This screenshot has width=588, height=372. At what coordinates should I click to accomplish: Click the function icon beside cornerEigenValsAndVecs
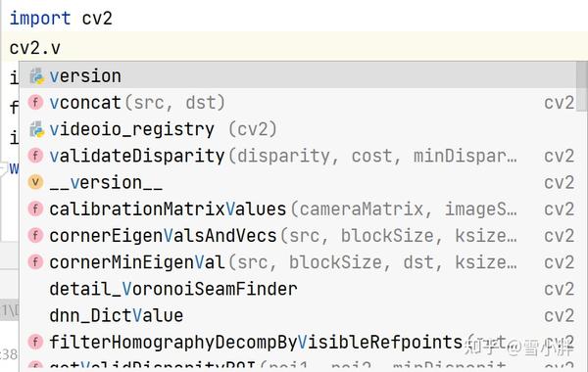tap(35, 235)
